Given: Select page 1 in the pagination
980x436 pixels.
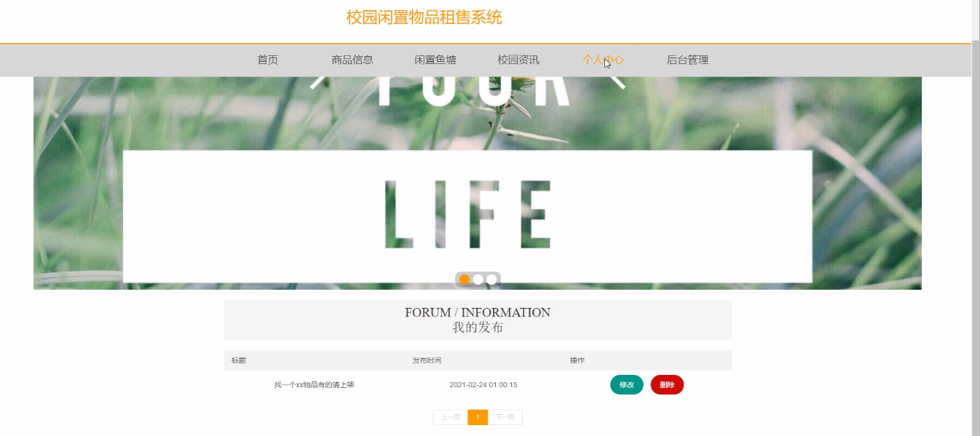Looking at the screenshot, I should point(478,417).
